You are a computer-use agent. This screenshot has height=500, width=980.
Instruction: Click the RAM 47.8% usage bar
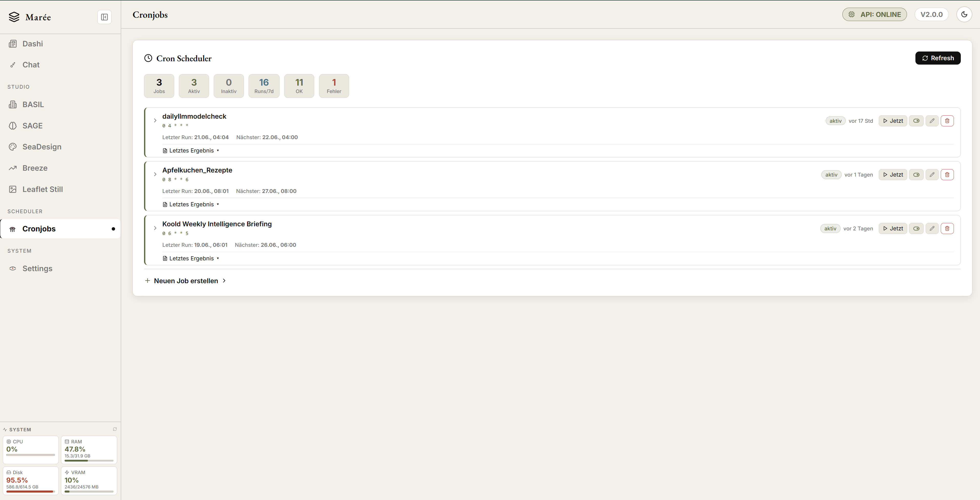tap(89, 461)
